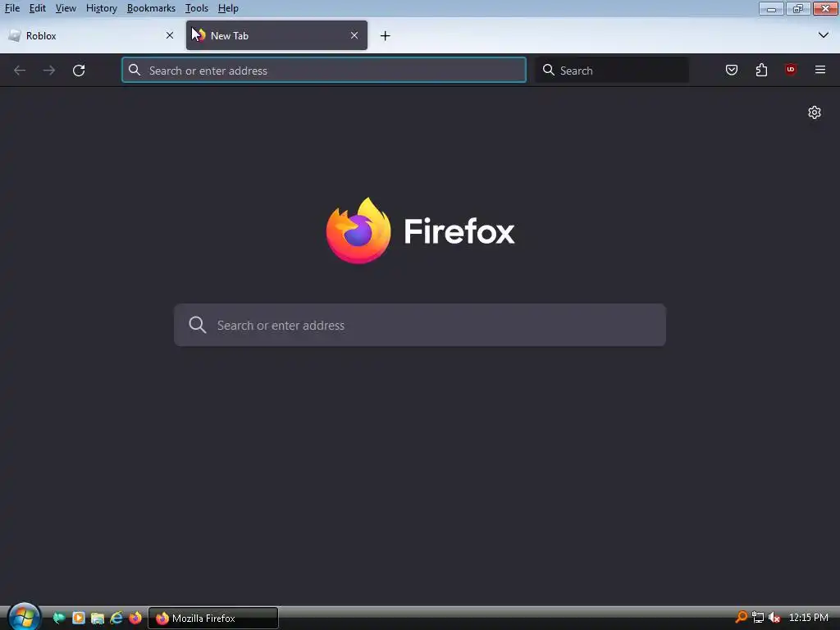
Task: Restore down the Firefox window
Action: pos(798,8)
